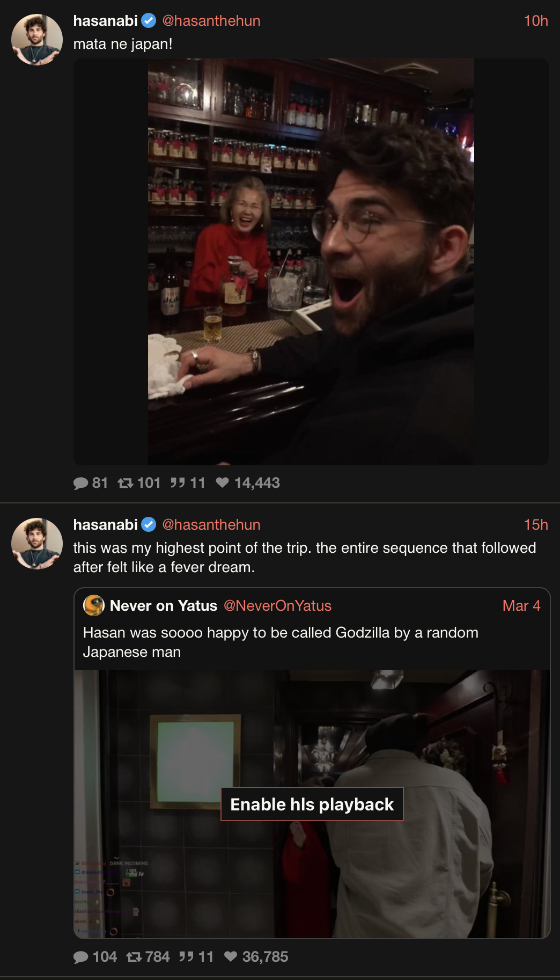Screen dimensions: 560x980
Task: Click the quote icon on second tweet
Action: coord(186,957)
